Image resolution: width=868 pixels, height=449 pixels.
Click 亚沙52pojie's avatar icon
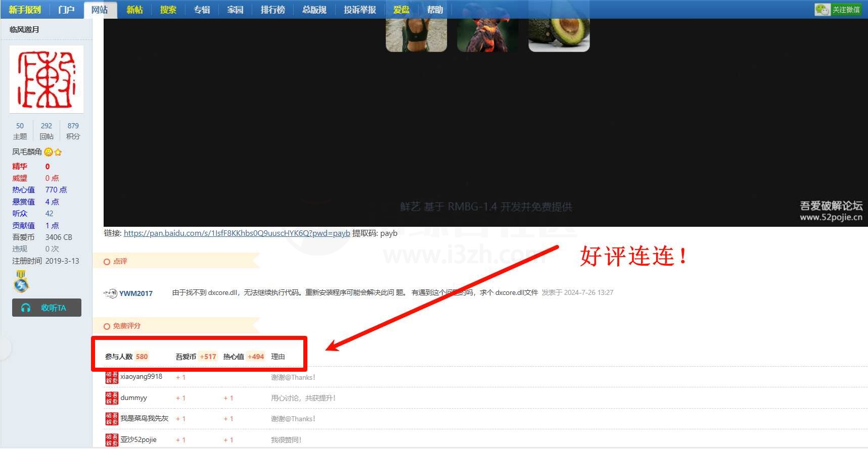tap(112, 439)
